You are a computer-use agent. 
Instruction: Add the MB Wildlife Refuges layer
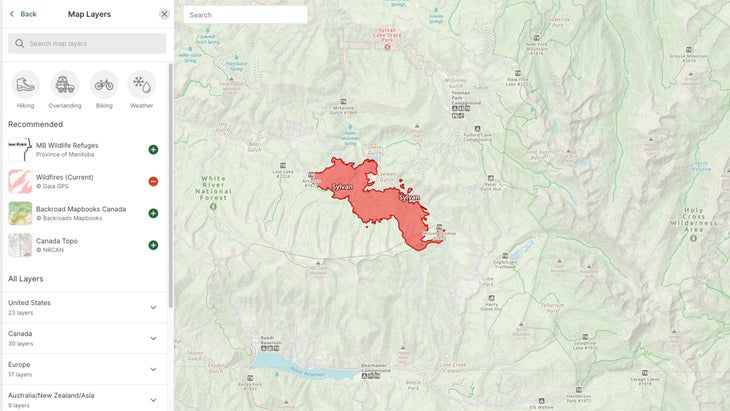pyautogui.click(x=153, y=149)
